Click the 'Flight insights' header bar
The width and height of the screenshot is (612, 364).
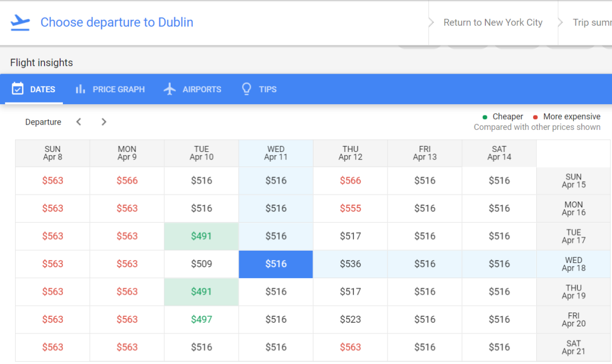tap(41, 62)
